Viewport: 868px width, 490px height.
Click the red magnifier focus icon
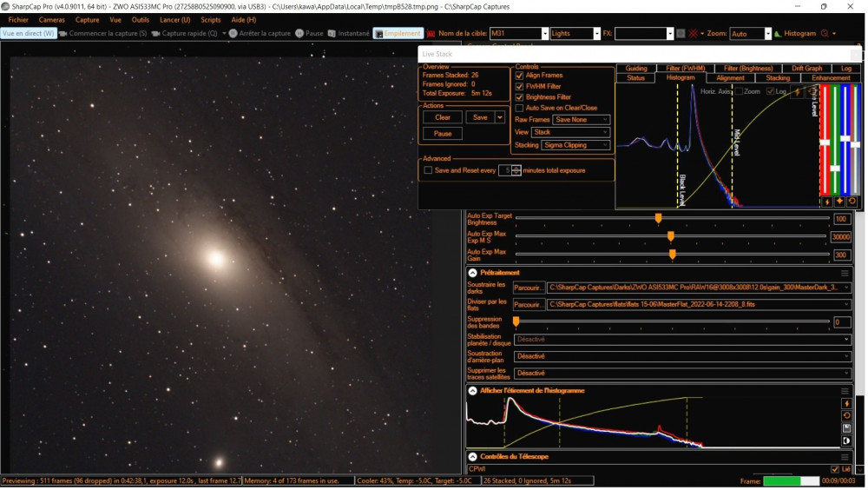[x=825, y=33]
